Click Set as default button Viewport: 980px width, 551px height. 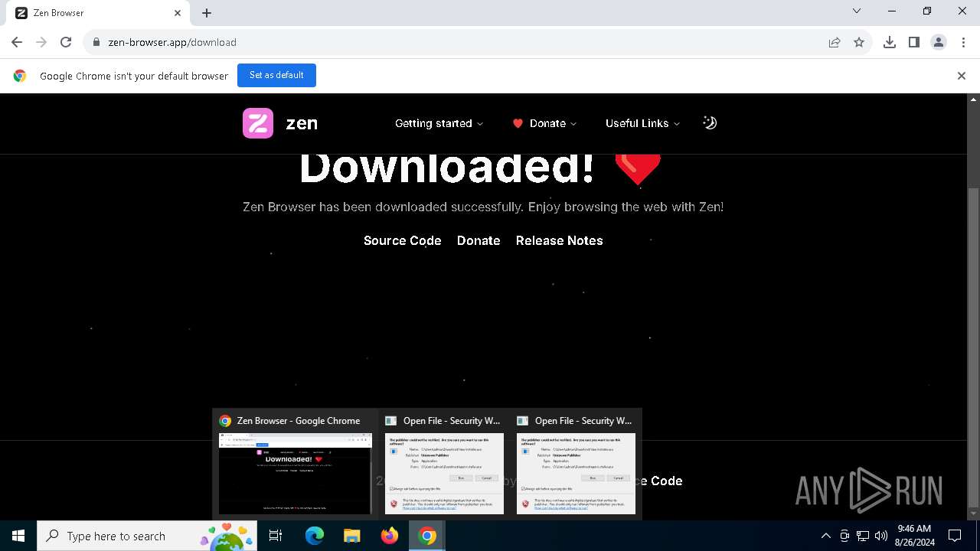[276, 75]
